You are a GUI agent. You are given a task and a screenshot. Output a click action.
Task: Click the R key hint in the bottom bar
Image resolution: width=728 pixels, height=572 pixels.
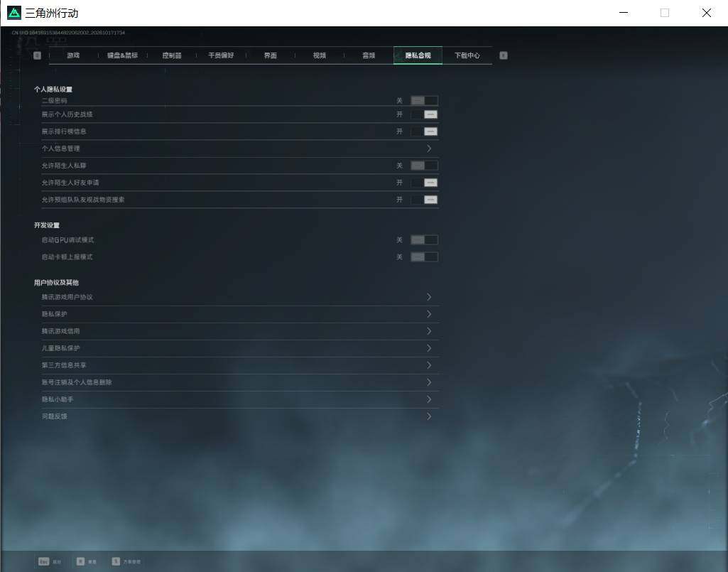80,561
